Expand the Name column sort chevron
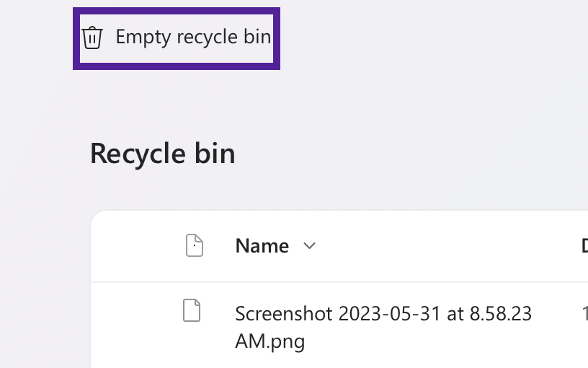588x368 pixels. pos(309,245)
